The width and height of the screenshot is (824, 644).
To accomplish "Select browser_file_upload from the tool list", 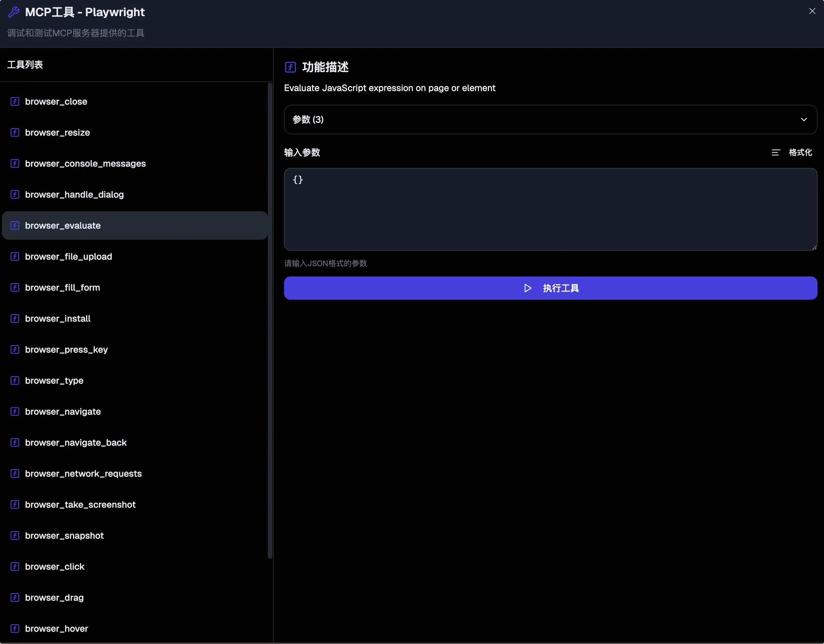I will coord(68,256).
